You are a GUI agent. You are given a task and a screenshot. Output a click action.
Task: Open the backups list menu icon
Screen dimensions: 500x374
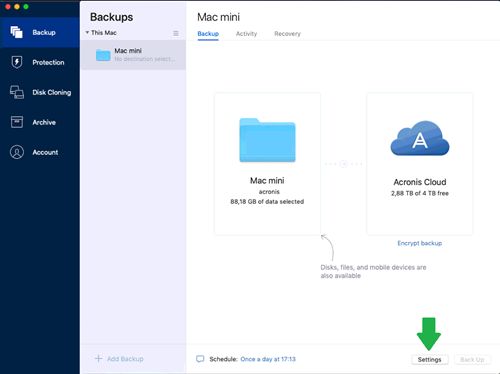point(176,33)
